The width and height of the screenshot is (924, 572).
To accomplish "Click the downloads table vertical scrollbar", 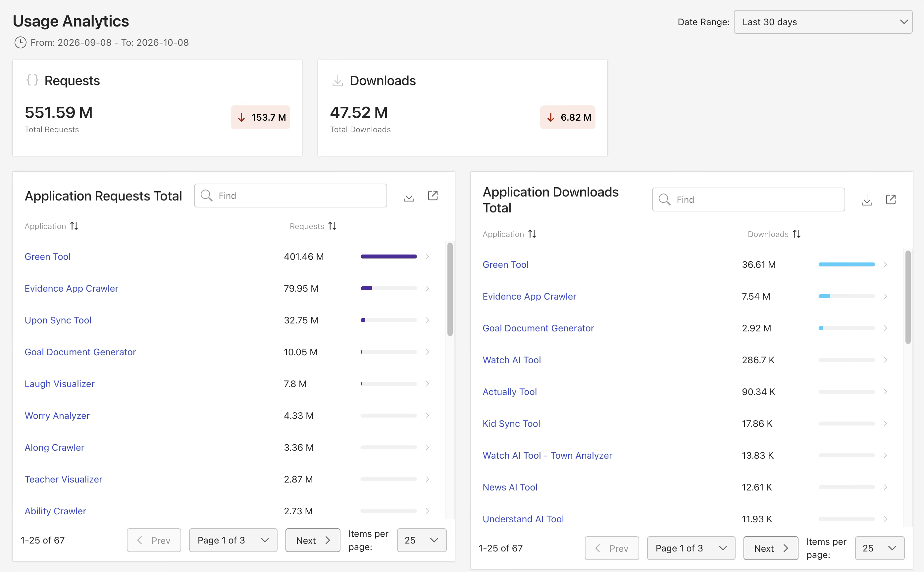I will coord(908,297).
